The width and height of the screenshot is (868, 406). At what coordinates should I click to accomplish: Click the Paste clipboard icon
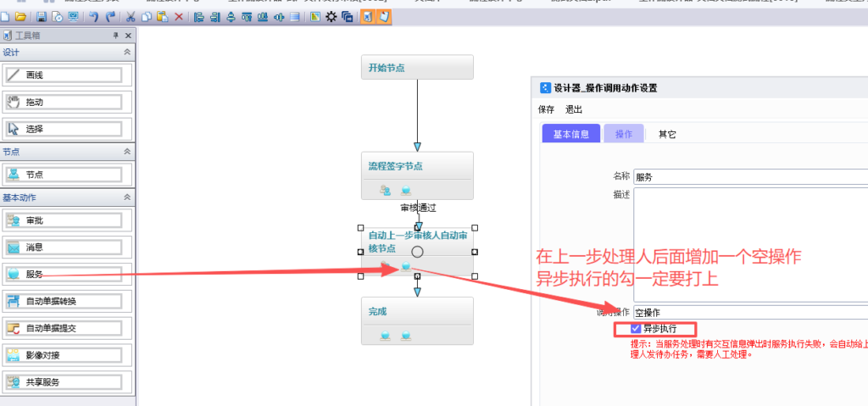tap(162, 17)
